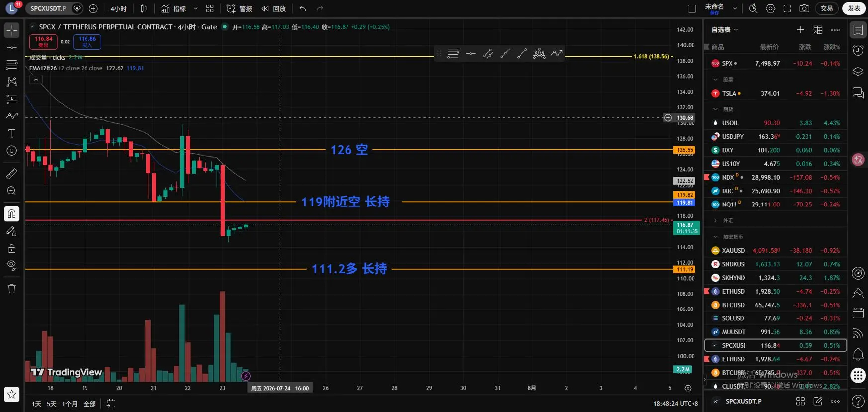
Task: Undo the last chart action
Action: 303,8
